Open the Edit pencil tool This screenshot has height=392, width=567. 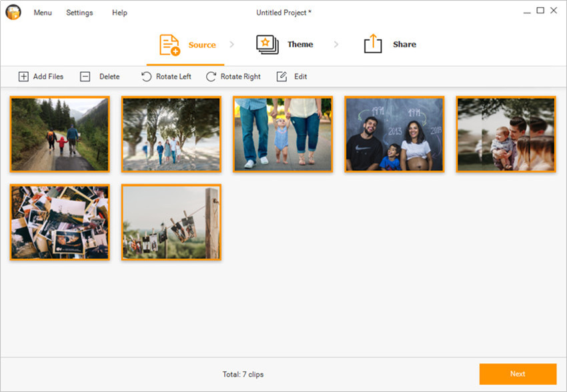coord(282,77)
